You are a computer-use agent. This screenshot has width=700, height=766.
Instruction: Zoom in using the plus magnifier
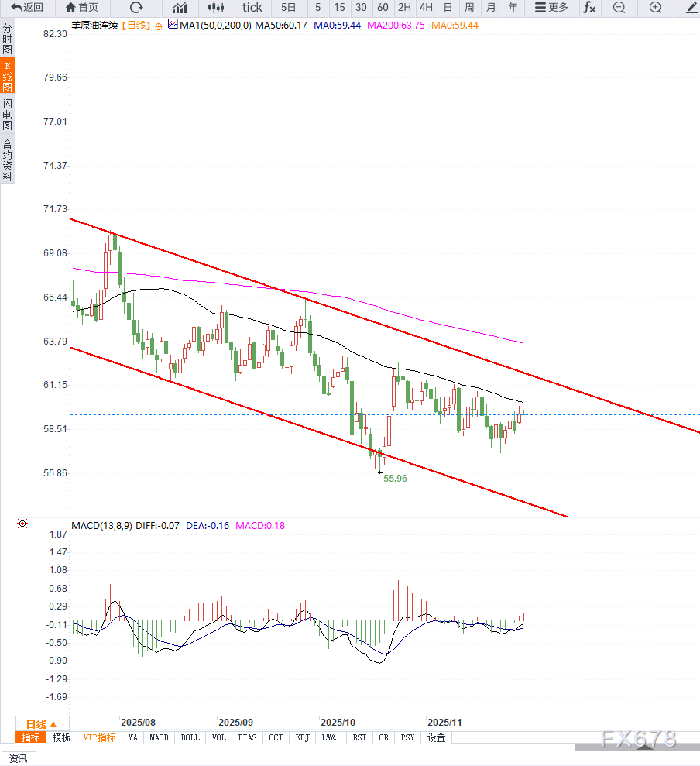point(655,8)
